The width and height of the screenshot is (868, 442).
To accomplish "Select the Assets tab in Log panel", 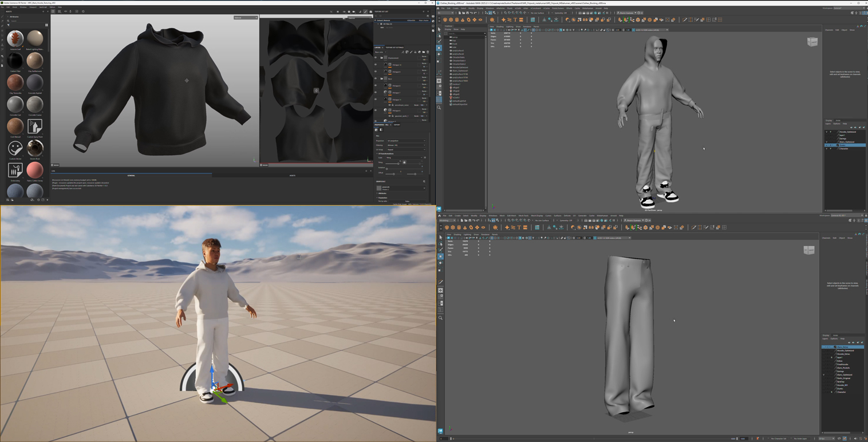I will coord(292,176).
